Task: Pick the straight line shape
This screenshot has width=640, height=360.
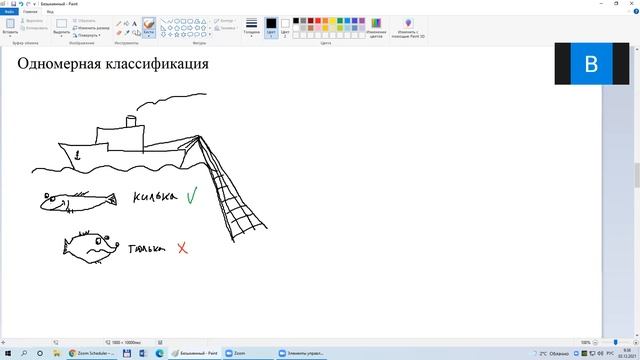Action: [163, 21]
